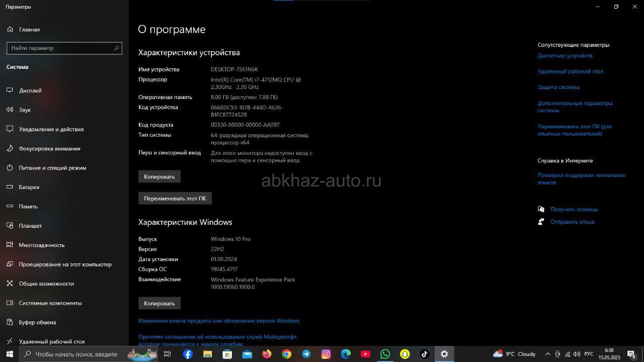Open Удаленный рабочий стол in sidebar

(52, 342)
